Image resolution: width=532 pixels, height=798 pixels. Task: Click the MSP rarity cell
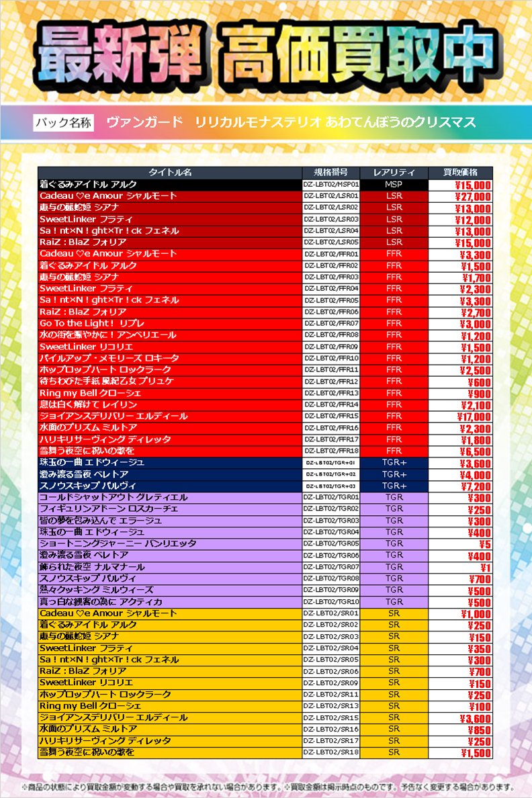tap(394, 184)
